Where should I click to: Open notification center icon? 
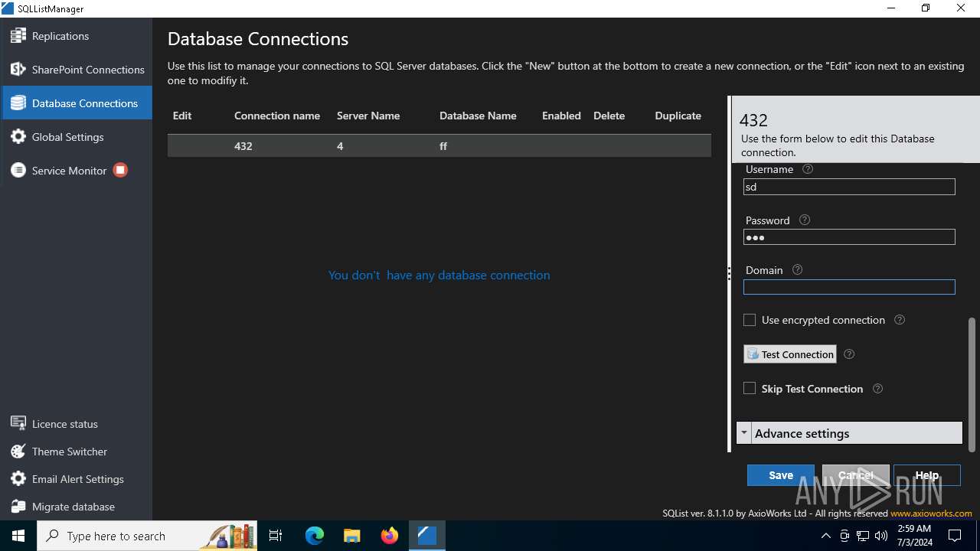955,536
